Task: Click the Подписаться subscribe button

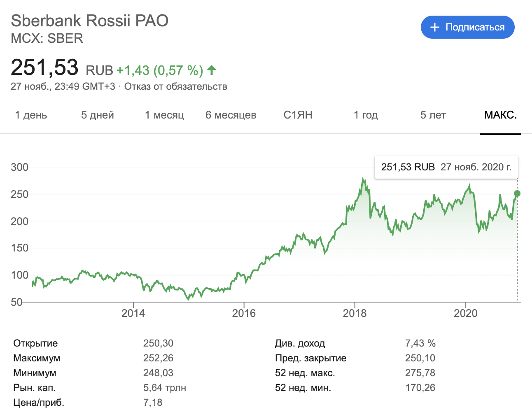Action: point(467,27)
